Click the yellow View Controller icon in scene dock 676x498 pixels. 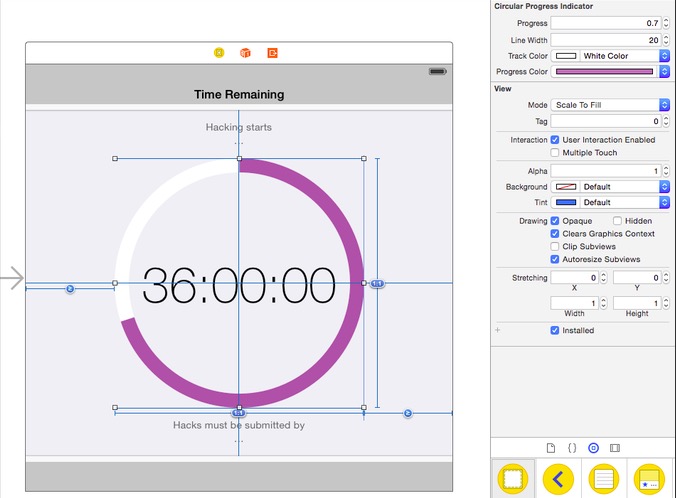[x=219, y=53]
